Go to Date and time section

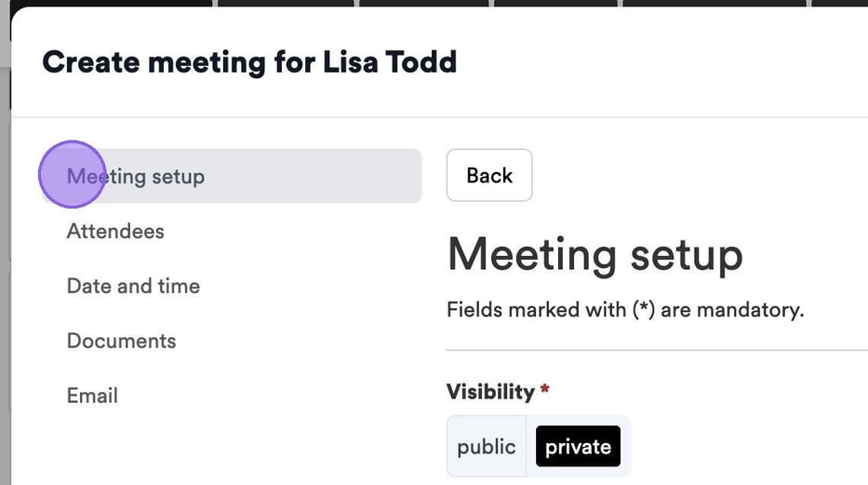pos(133,286)
